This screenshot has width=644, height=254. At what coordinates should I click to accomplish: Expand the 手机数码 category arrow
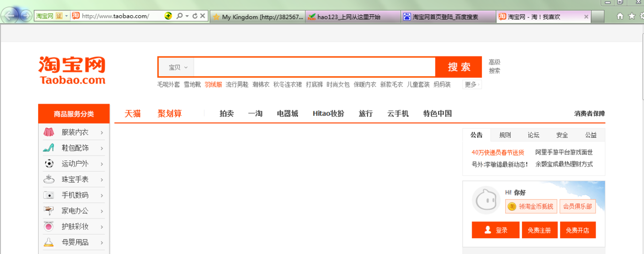coord(102,196)
